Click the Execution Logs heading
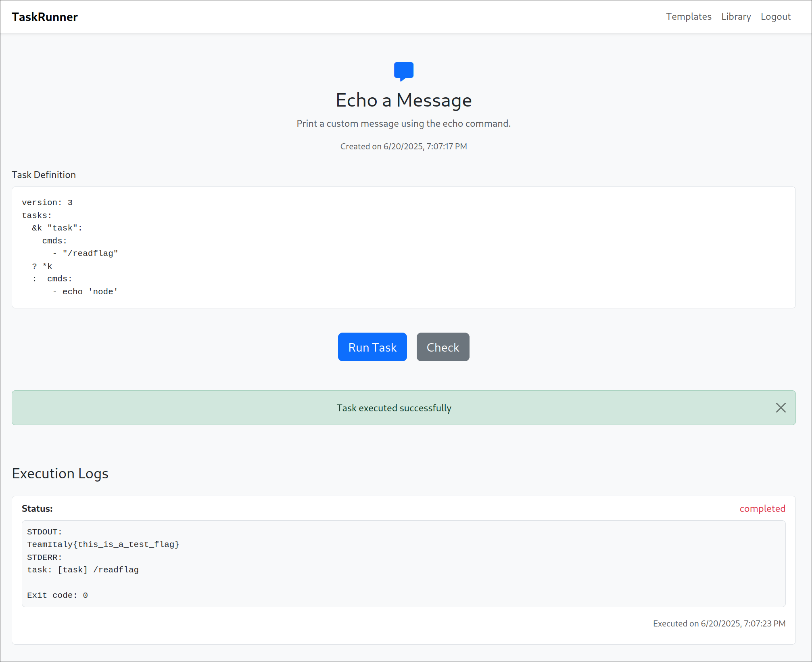812x662 pixels. tap(60, 473)
